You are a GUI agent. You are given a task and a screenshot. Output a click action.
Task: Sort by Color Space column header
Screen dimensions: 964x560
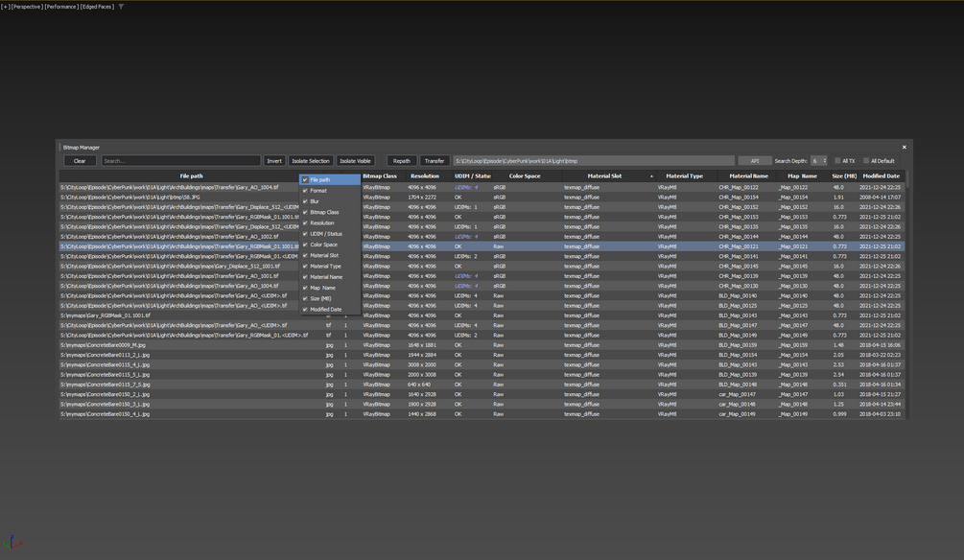tap(525, 176)
